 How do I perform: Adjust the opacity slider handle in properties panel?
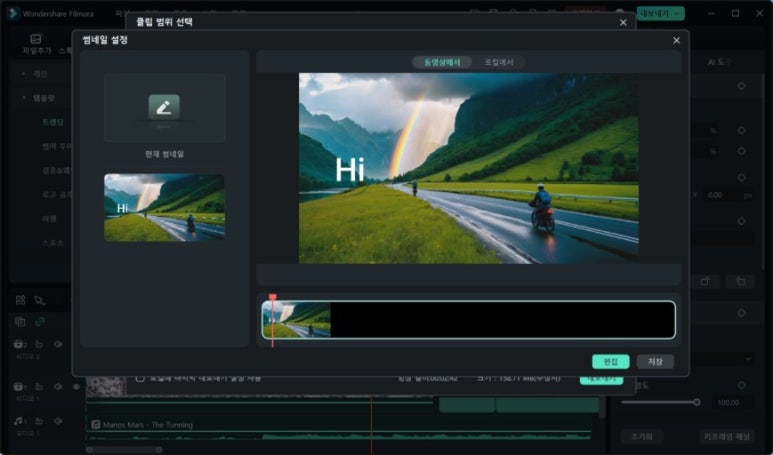click(697, 402)
